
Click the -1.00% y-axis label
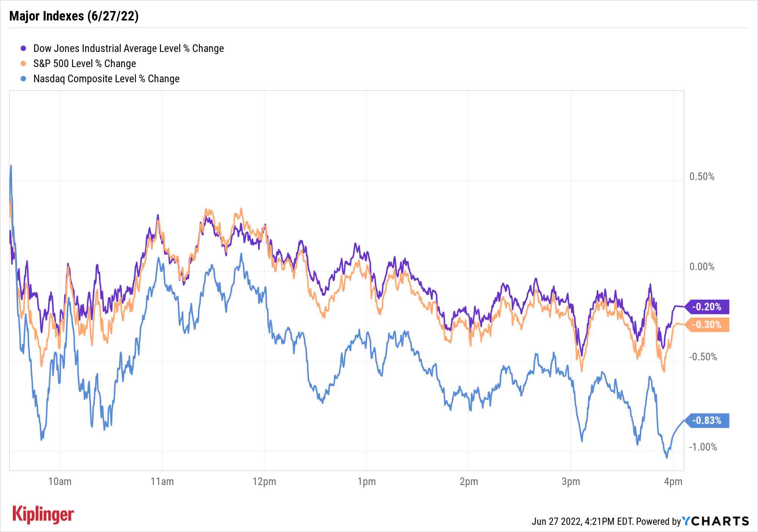703,447
